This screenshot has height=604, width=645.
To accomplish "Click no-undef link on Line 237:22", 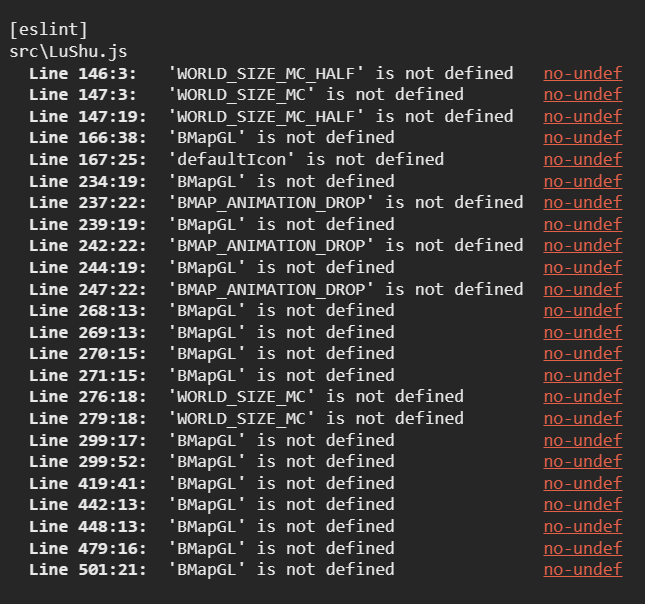I will [x=583, y=203].
